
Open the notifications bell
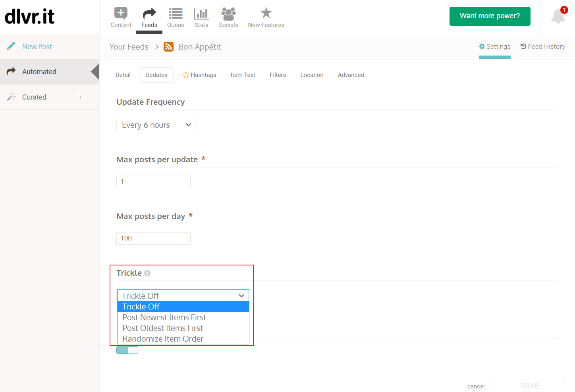point(558,16)
